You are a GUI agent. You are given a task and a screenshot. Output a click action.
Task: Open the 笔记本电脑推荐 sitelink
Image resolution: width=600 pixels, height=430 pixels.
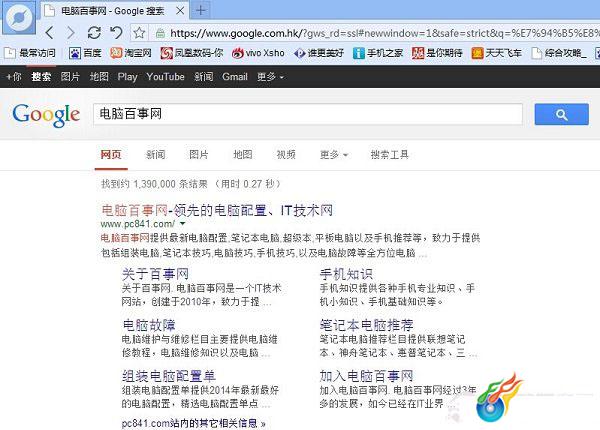[x=367, y=325]
